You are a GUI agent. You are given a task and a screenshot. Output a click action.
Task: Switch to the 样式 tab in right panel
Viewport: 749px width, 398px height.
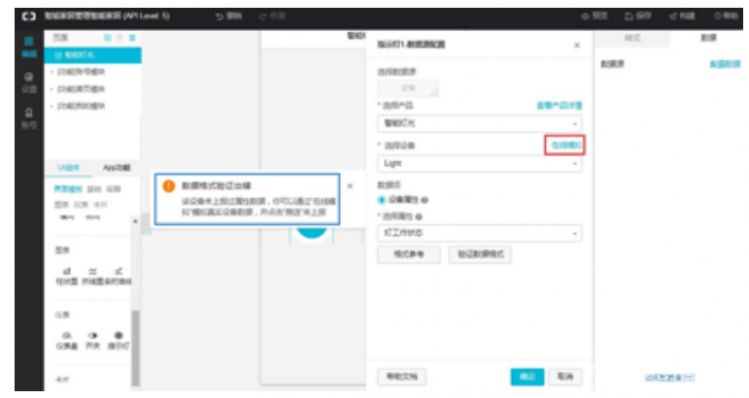click(632, 38)
